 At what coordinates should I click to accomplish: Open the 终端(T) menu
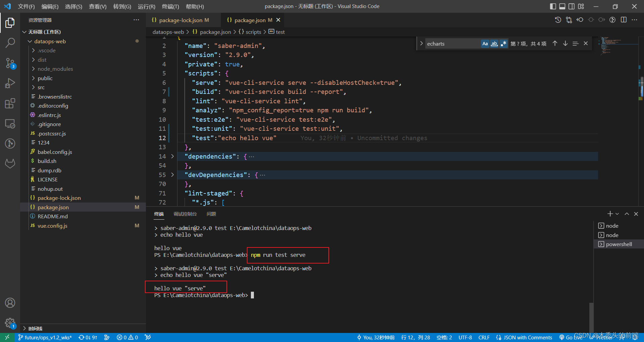click(x=170, y=6)
